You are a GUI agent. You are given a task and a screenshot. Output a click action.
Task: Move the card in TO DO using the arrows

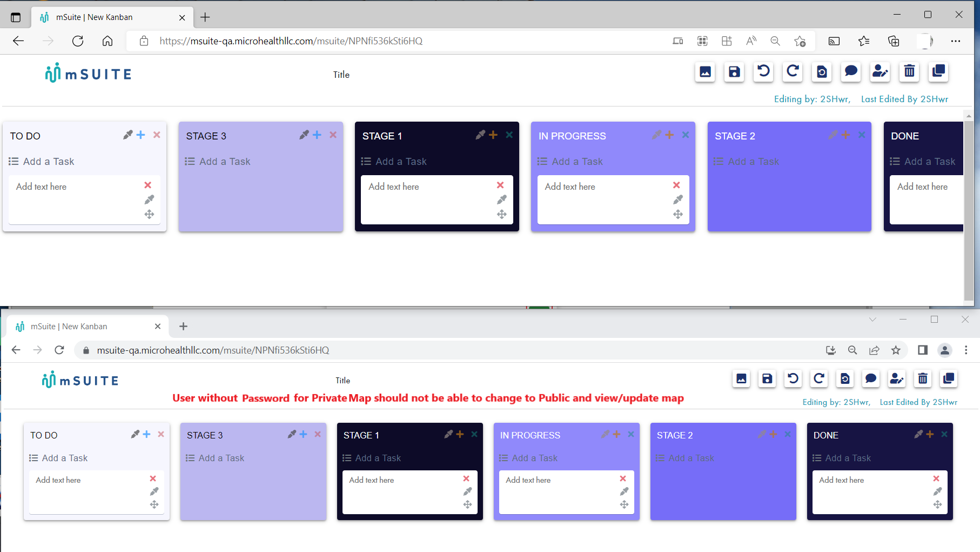150,214
